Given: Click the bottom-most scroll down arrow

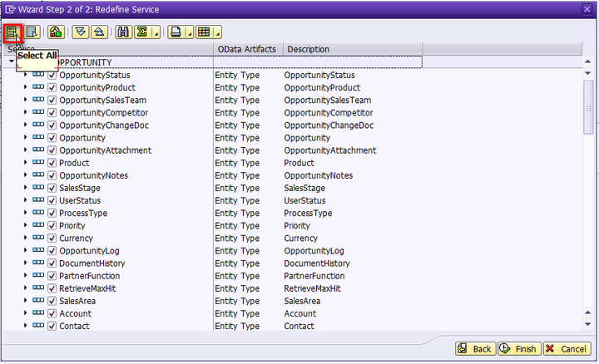Looking at the screenshot, I should 588,324.
